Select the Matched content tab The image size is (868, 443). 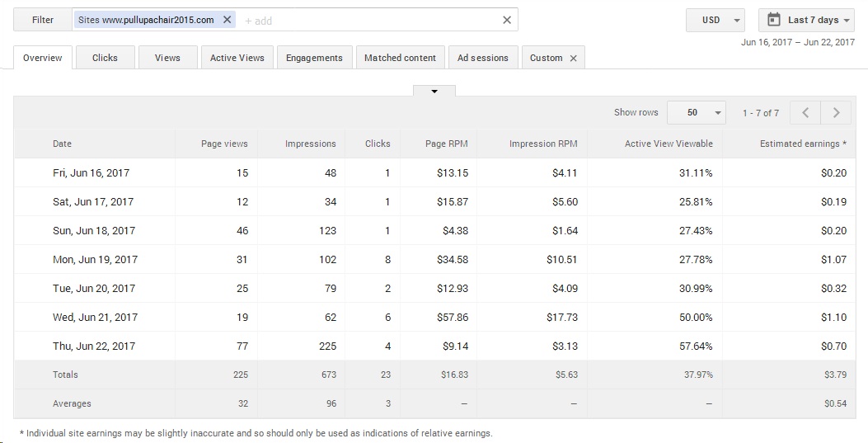(400, 58)
